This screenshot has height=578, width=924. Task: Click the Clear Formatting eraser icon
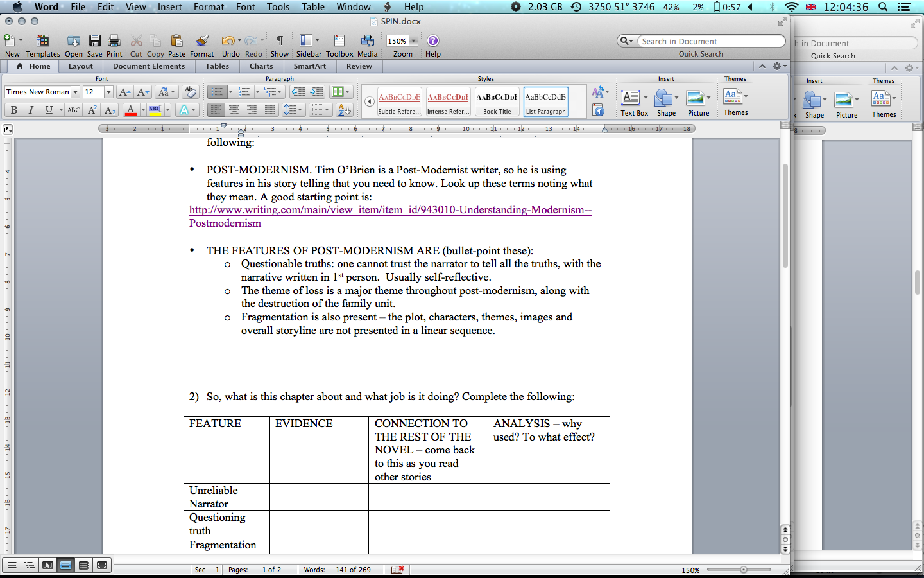[x=189, y=92]
